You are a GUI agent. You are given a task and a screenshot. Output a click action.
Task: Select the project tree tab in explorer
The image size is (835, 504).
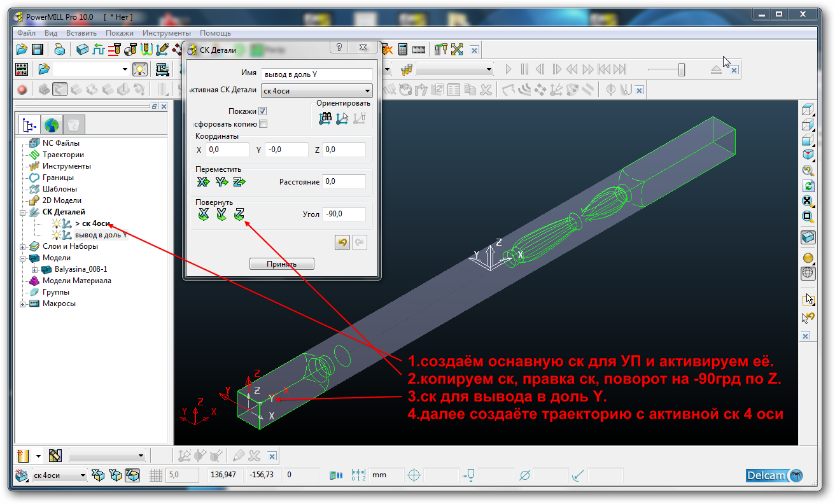tap(29, 124)
